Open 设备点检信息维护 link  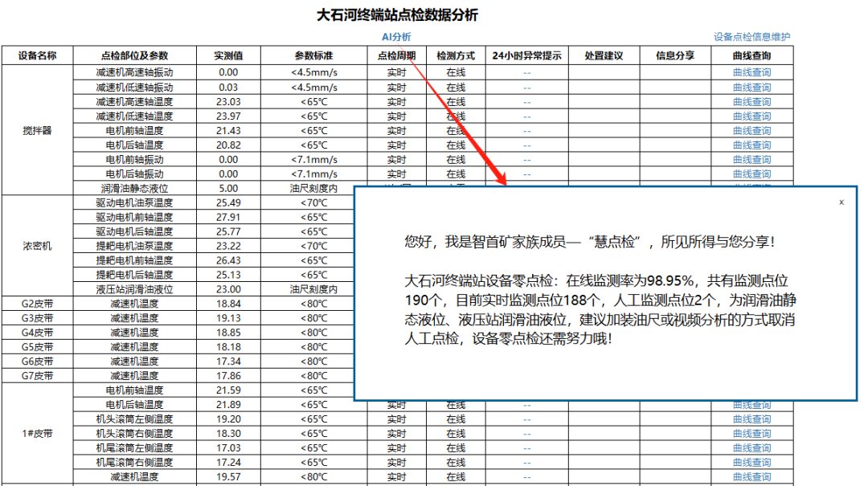tap(751, 37)
